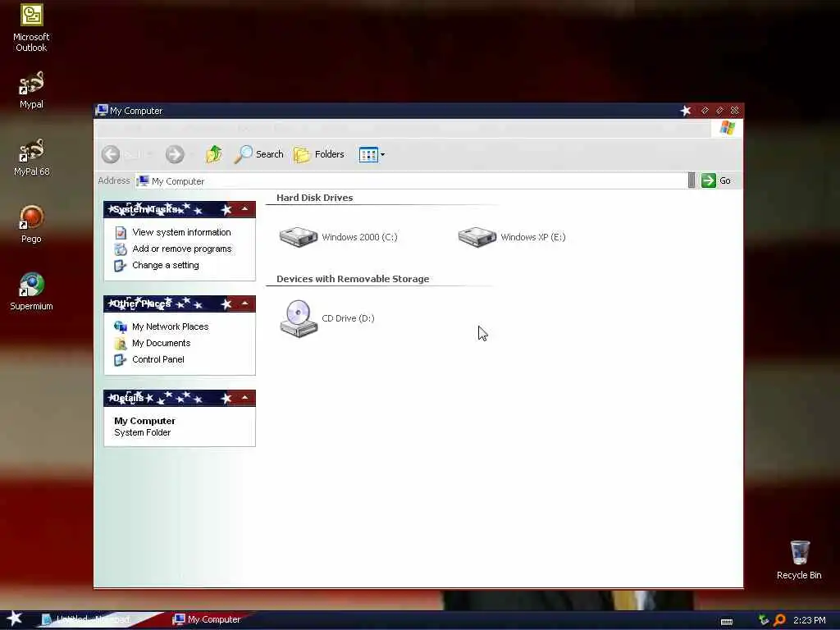Click the green Go button
Screen dimensions: 840x630
pos(716,180)
